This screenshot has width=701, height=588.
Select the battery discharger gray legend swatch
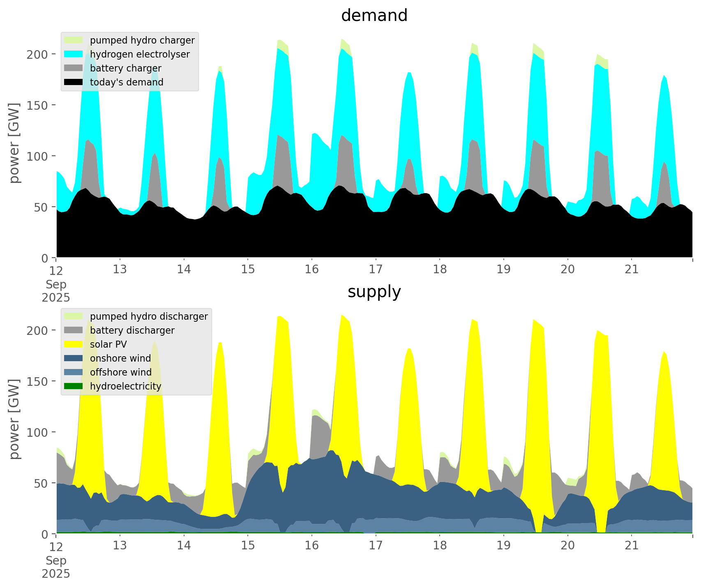tap(74, 330)
